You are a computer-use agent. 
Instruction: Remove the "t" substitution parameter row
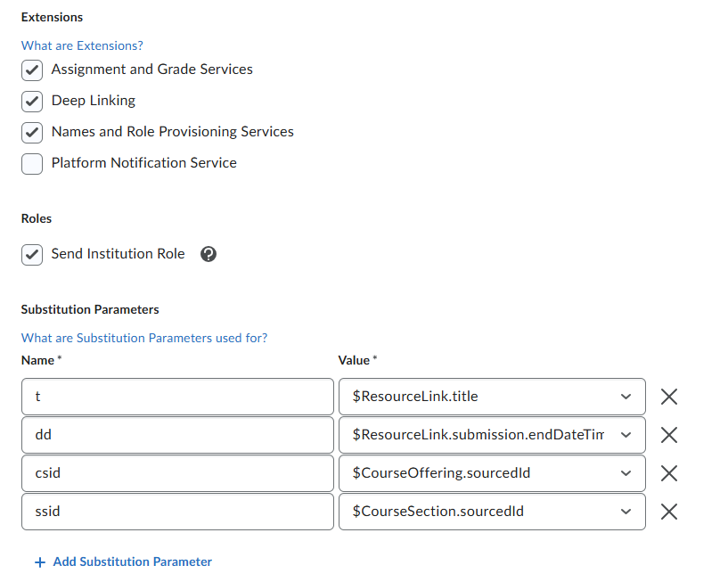pyautogui.click(x=669, y=396)
